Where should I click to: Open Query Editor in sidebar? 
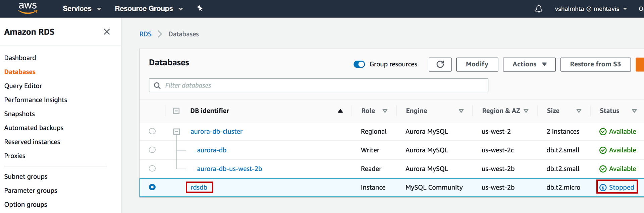pos(23,86)
